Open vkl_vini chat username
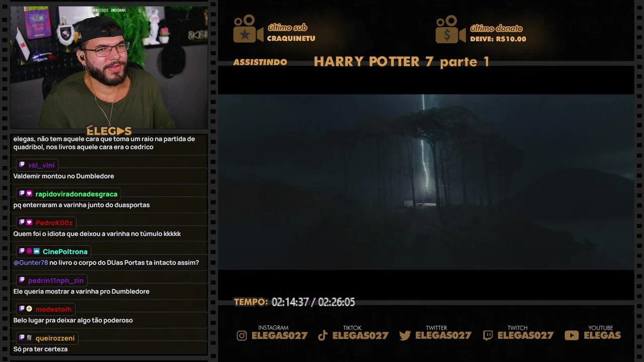This screenshot has width=644, height=362. coord(41,165)
